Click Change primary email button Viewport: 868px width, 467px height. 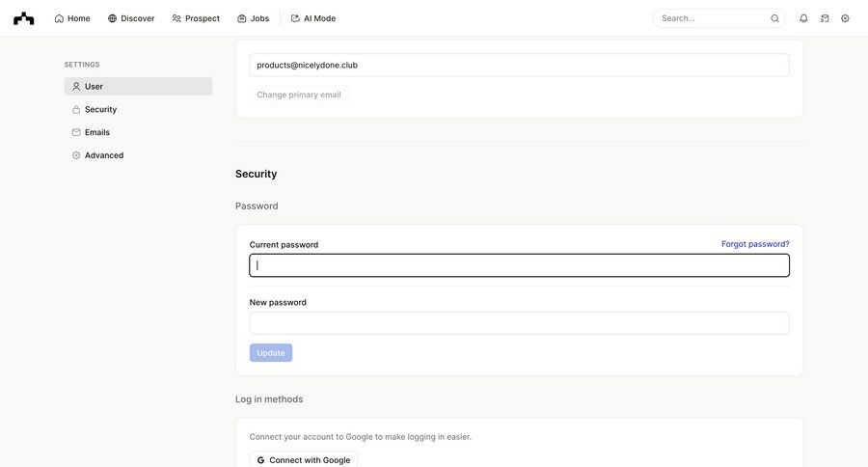(x=299, y=95)
